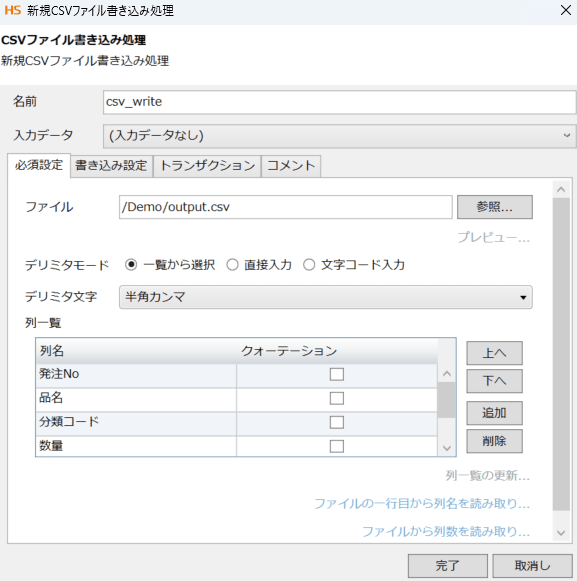
Task: Select the 数量 row cell
Action: click(x=136, y=446)
